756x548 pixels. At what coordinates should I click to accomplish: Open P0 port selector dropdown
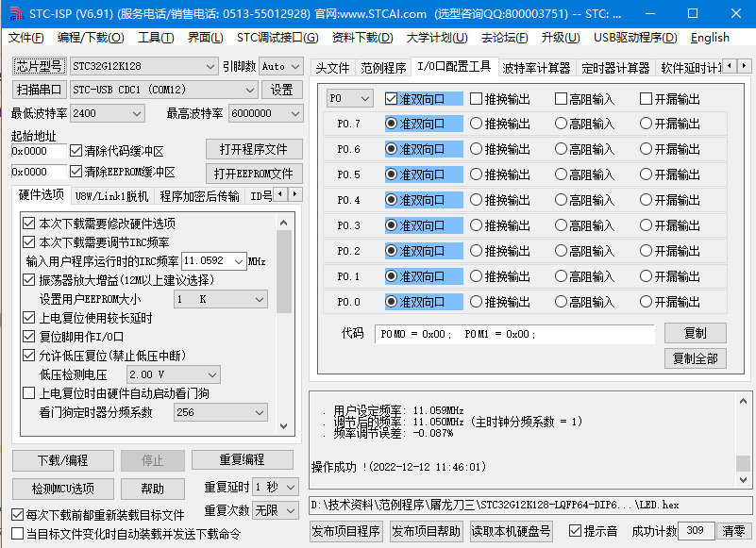(349, 99)
